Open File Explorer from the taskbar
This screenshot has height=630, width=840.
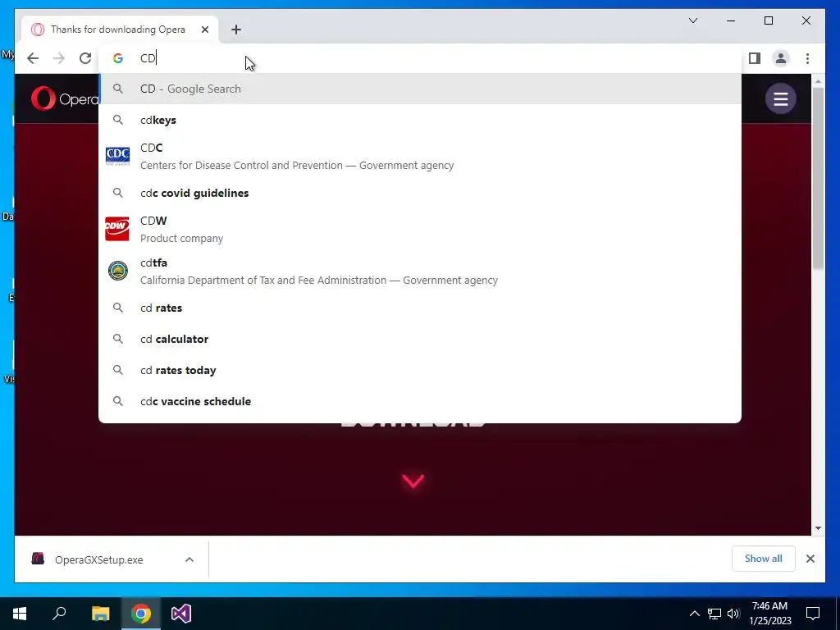coord(100,614)
